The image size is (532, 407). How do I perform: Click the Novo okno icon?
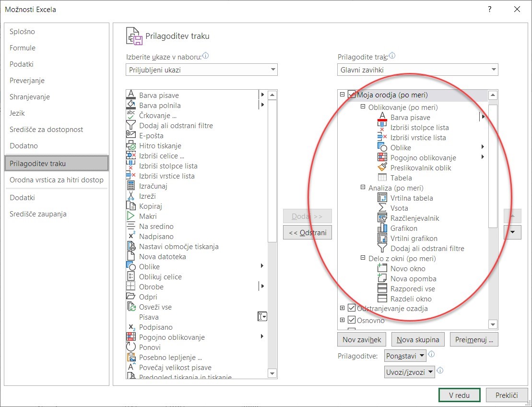coord(382,268)
